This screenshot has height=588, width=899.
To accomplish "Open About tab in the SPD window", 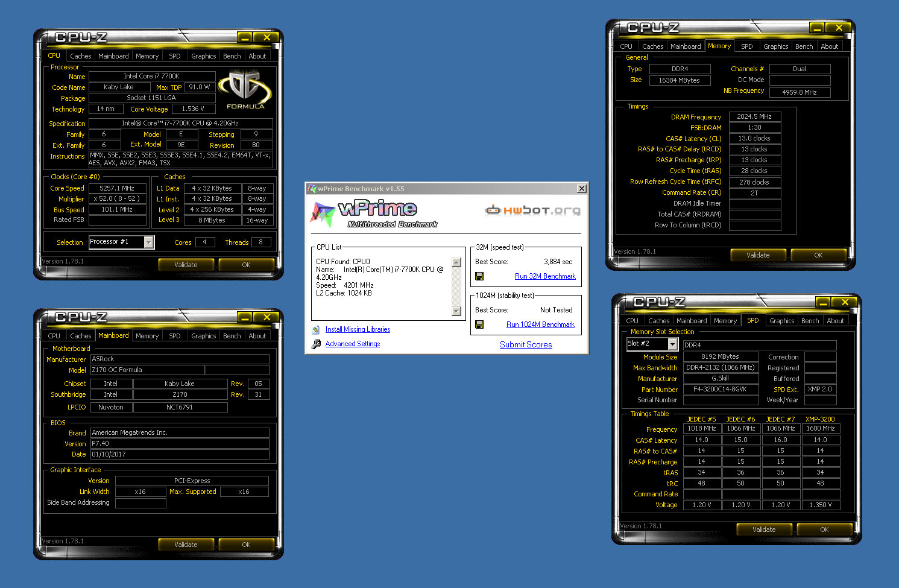I will [836, 321].
